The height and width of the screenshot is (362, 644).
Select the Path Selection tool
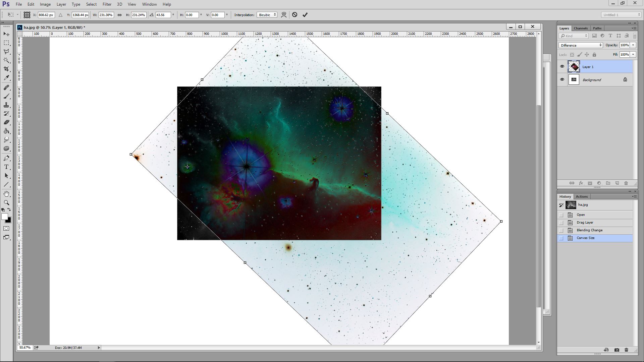coord(6,176)
